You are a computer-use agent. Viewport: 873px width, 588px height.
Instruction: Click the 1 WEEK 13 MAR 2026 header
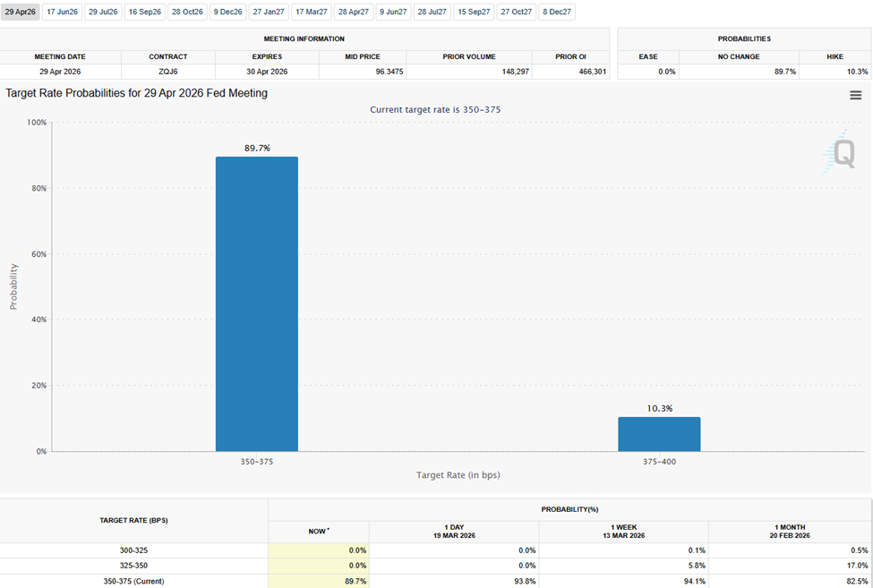[623, 532]
